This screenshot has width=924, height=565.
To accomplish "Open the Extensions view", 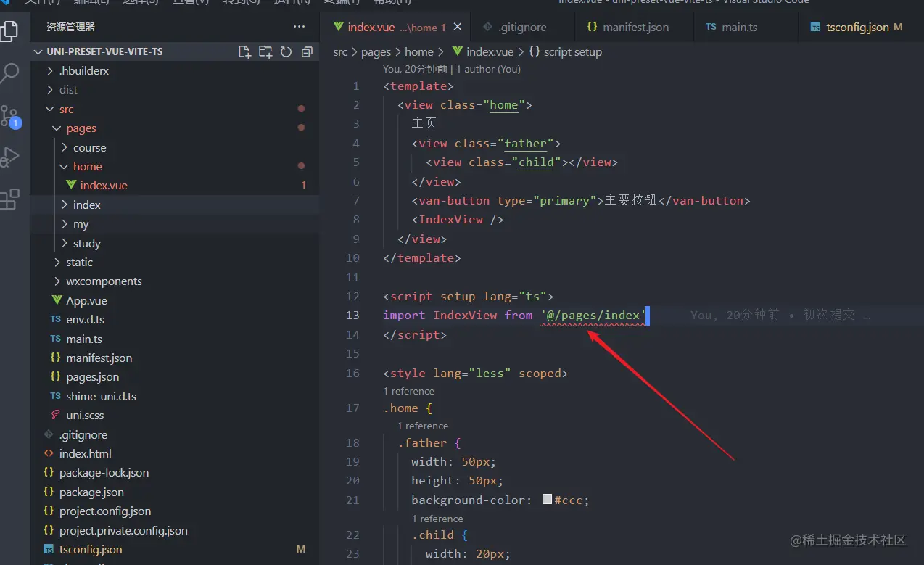I will [x=9, y=199].
